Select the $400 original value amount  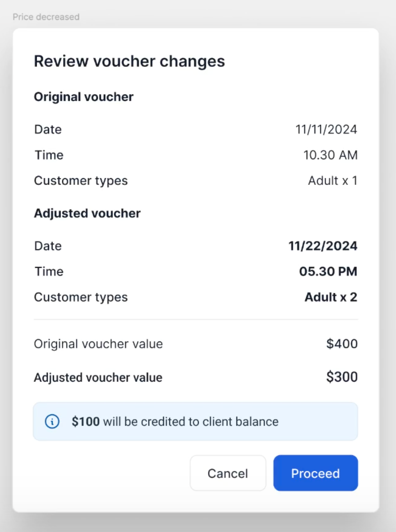point(342,344)
